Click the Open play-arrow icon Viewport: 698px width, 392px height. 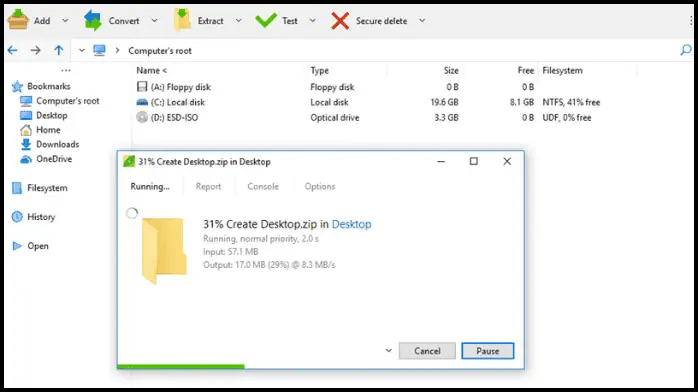[17, 246]
